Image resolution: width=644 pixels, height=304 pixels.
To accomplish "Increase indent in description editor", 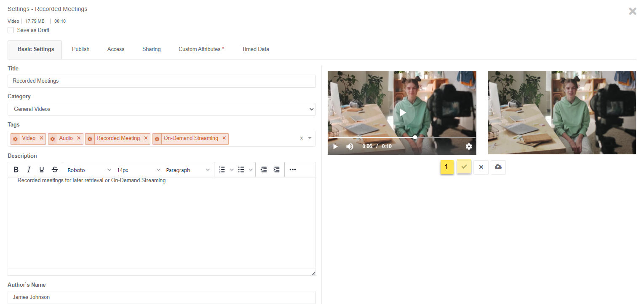I will tap(276, 170).
